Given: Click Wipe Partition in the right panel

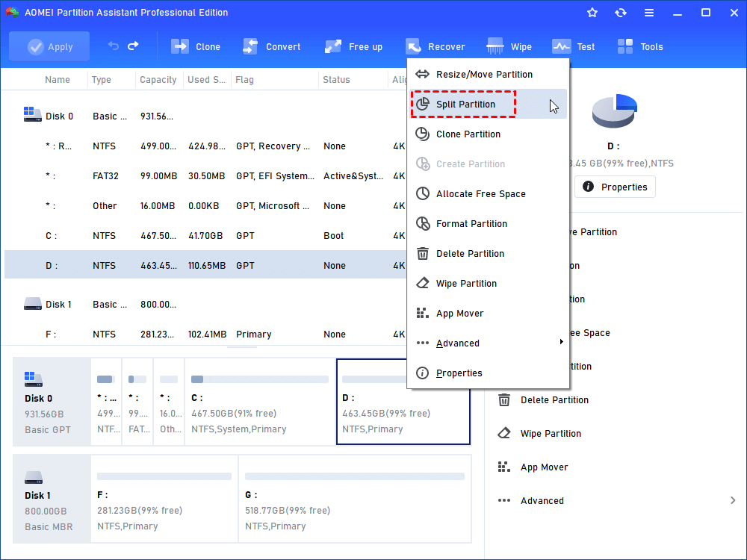Looking at the screenshot, I should [x=551, y=433].
